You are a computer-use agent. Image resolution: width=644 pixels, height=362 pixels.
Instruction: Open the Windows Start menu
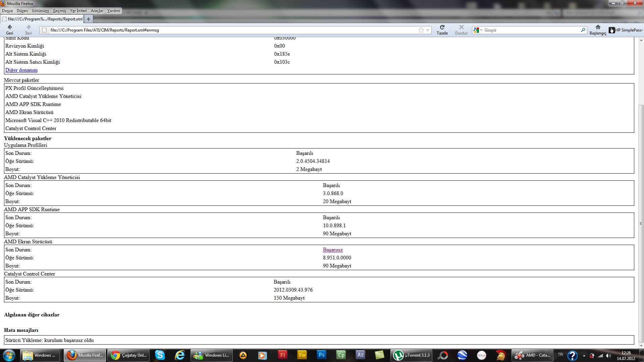point(9,355)
